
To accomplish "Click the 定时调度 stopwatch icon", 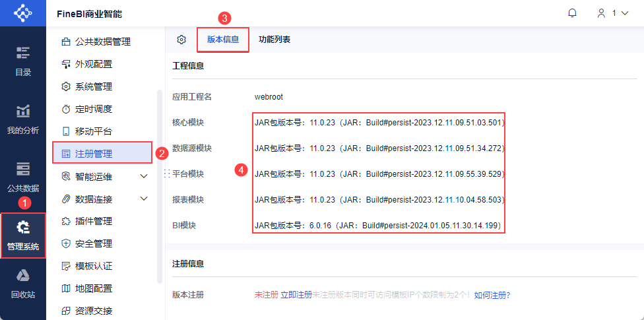I will pyautogui.click(x=66, y=110).
